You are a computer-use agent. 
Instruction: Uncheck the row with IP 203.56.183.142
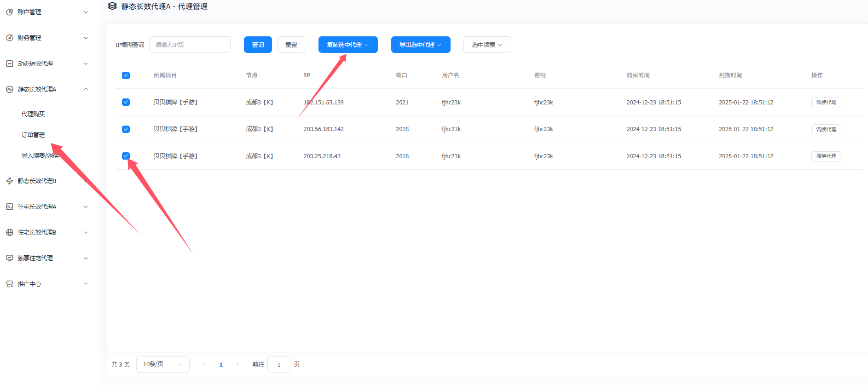click(126, 129)
